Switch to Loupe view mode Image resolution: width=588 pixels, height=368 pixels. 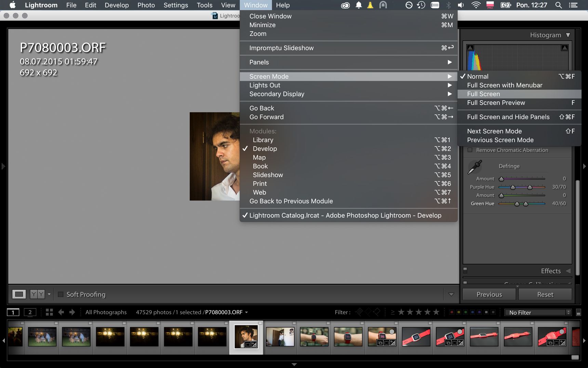point(19,294)
